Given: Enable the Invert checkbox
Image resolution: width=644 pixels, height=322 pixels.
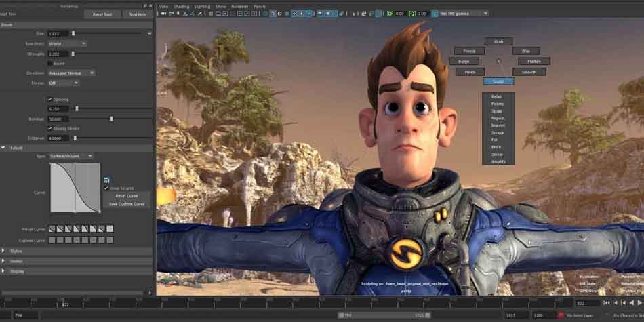Looking at the screenshot, I should 50,63.
